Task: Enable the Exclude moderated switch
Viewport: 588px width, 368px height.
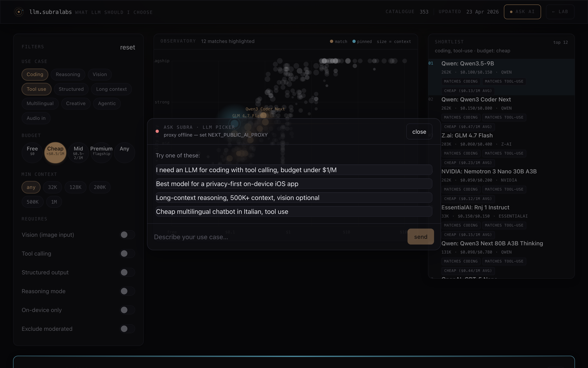Action: point(127,329)
